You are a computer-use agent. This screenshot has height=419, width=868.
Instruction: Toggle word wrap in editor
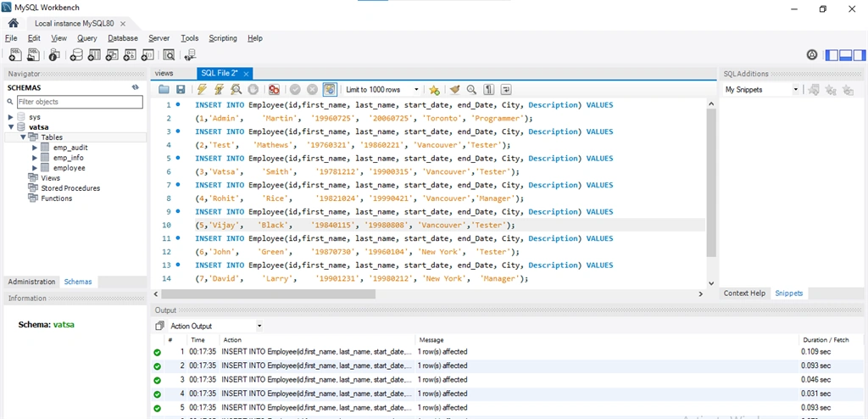[506, 89]
